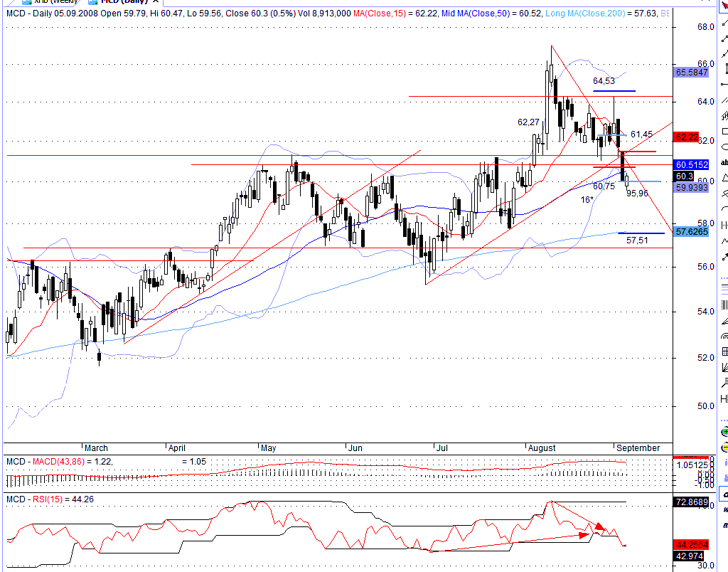This screenshot has width=728, height=572.
Task: Select the Gann fan tool
Action: [x=724, y=368]
